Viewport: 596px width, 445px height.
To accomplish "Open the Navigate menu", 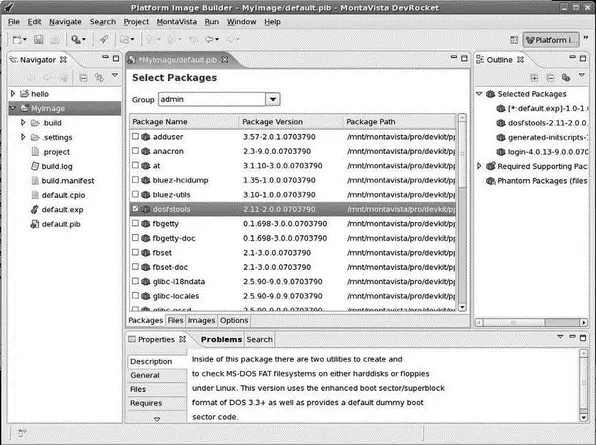I will 65,22.
